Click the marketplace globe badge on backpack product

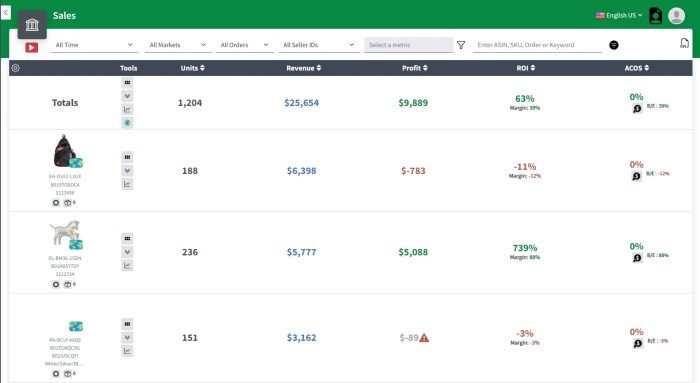point(76,162)
